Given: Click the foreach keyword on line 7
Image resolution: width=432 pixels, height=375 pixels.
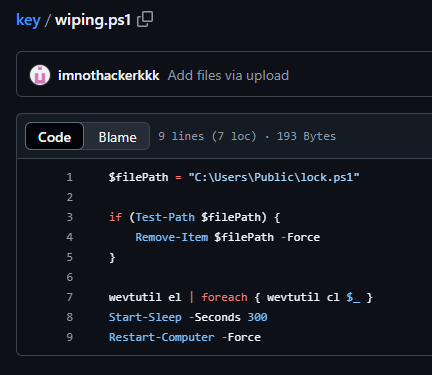Looking at the screenshot, I should coord(224,297).
